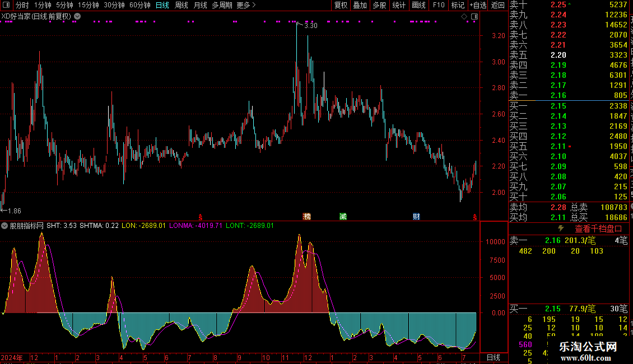Click the 标记 mark button
The image size is (633, 364).
pos(458,5)
